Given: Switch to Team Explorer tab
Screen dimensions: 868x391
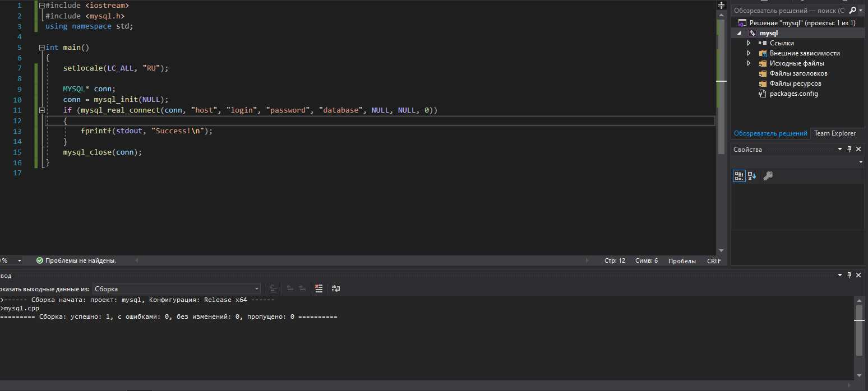Looking at the screenshot, I should coord(835,133).
